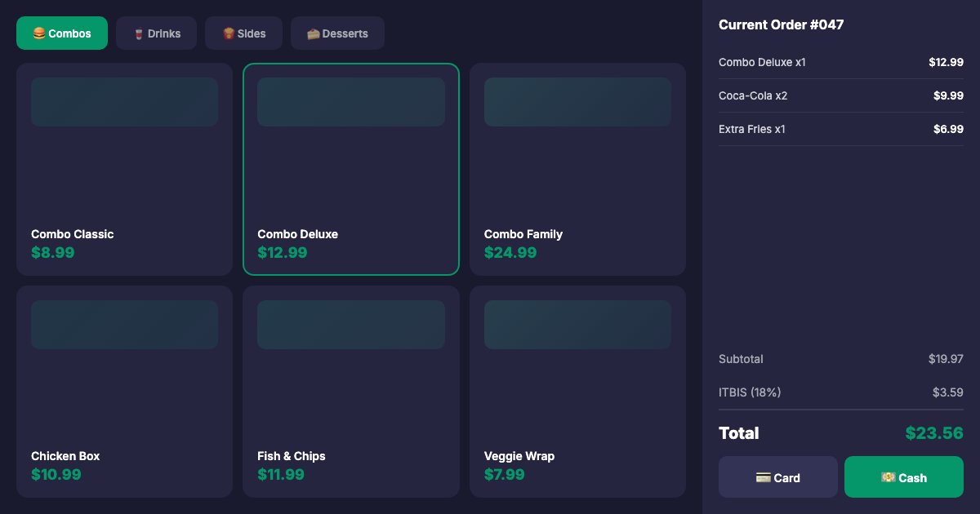The width and height of the screenshot is (980, 514).
Task: Click the money icon on Cash button
Action: tap(888, 477)
